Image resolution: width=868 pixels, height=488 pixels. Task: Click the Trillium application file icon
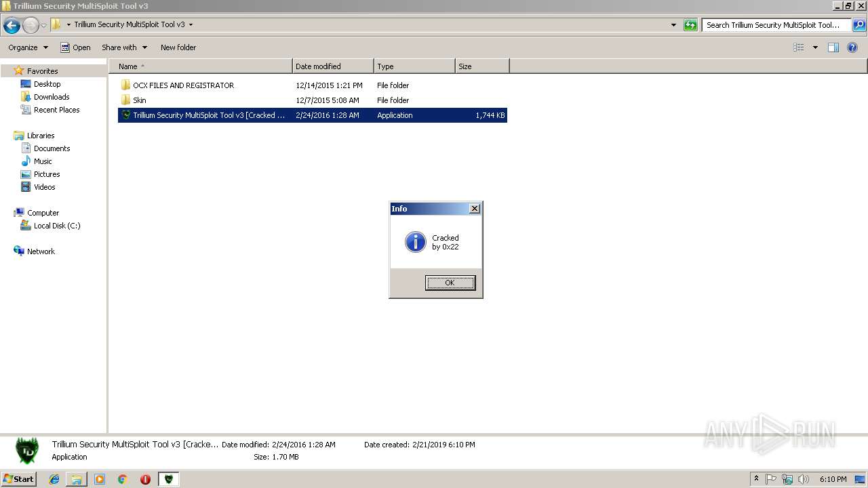[125, 115]
